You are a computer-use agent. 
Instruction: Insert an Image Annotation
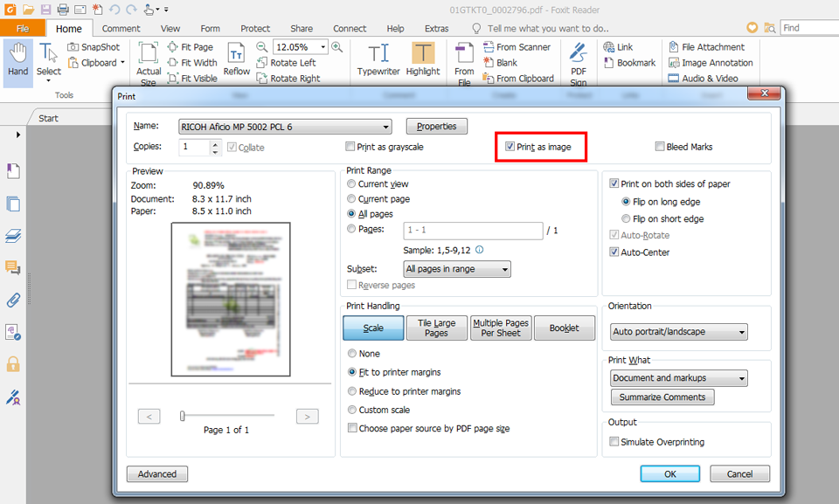point(711,63)
